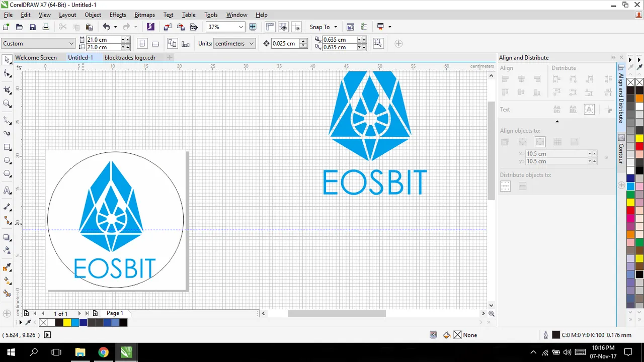Select Distribute to Extent of Selection
The height and width of the screenshot is (362, 644).
506,187
